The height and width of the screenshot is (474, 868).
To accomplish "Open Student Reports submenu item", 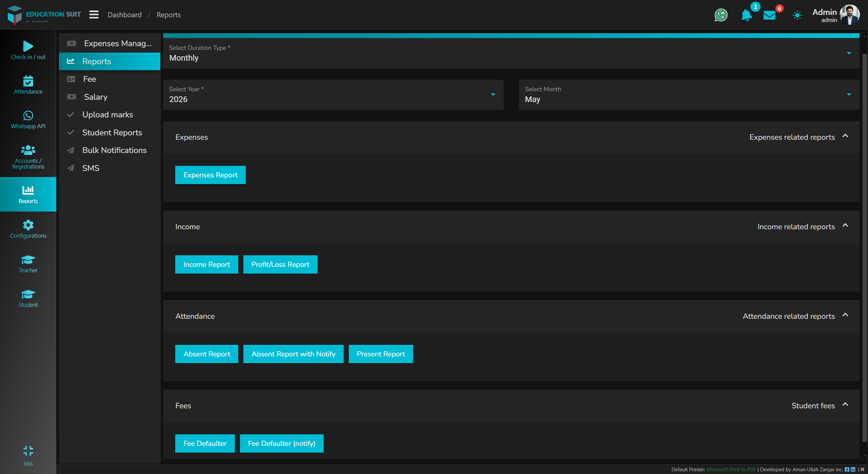I will pos(109,133).
